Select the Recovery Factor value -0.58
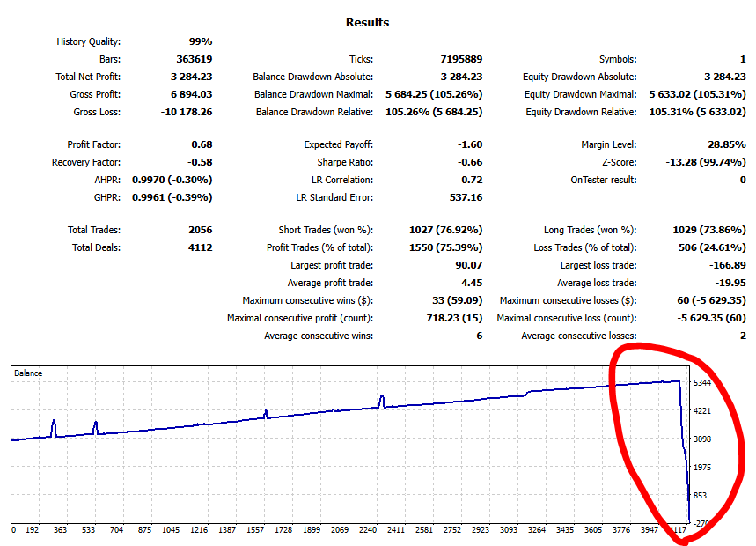The width and height of the screenshot is (756, 546). click(200, 162)
